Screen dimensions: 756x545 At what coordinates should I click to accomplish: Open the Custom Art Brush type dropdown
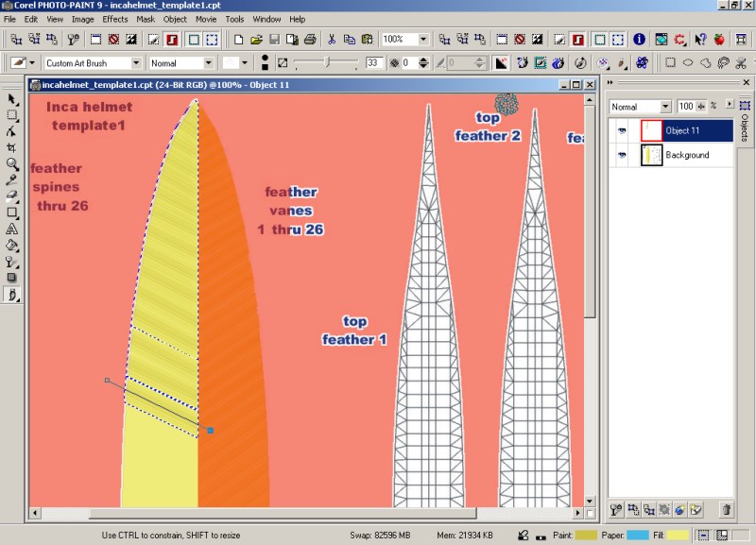point(136,63)
